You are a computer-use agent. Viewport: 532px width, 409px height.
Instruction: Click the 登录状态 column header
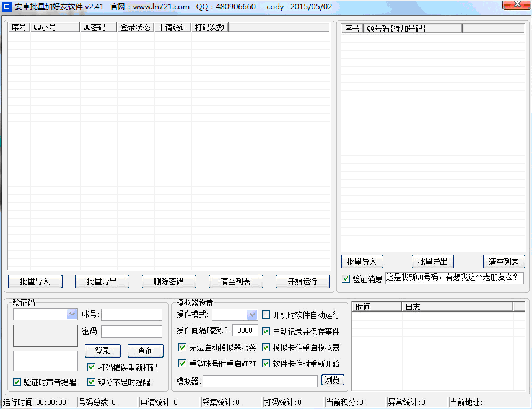coord(136,27)
